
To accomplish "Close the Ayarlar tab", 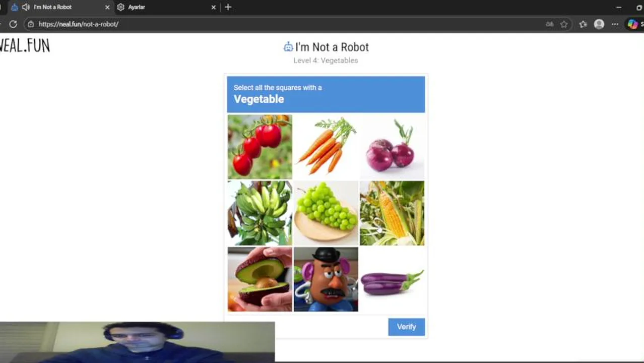I will click(x=213, y=7).
